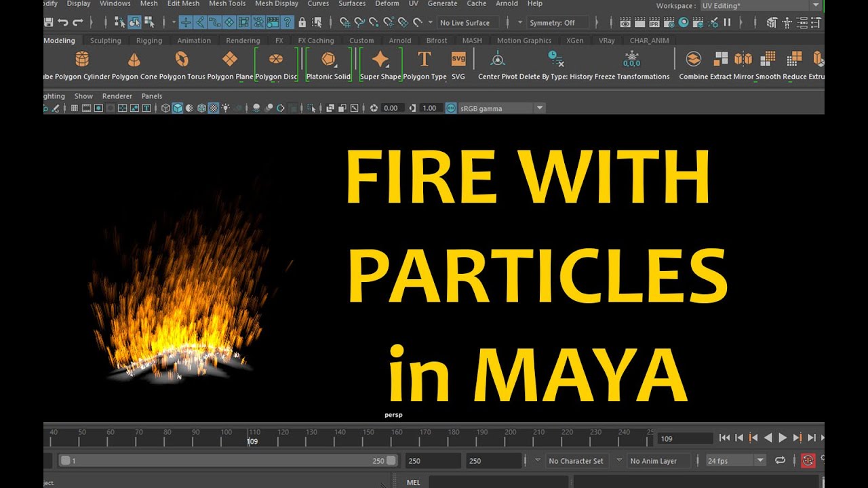The height and width of the screenshot is (488, 868).
Task: Create a Polygon Cylinder from the shelf
Action: [82, 59]
